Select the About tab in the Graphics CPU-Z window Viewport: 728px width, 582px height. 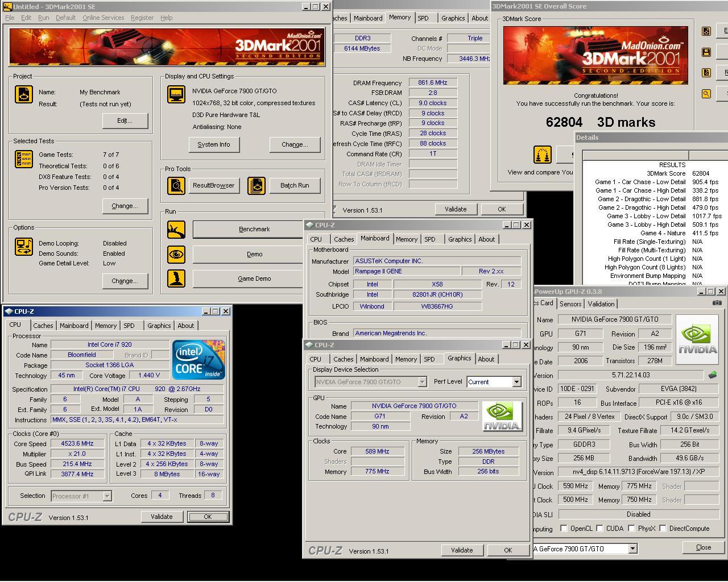[486, 359]
